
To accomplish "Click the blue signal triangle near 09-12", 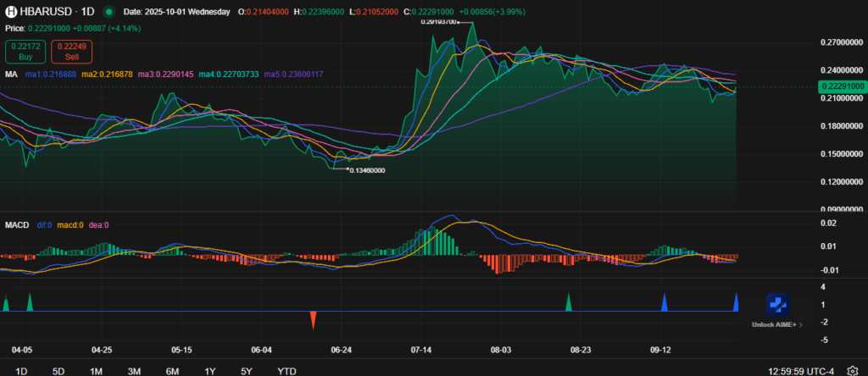I will click(x=665, y=302).
